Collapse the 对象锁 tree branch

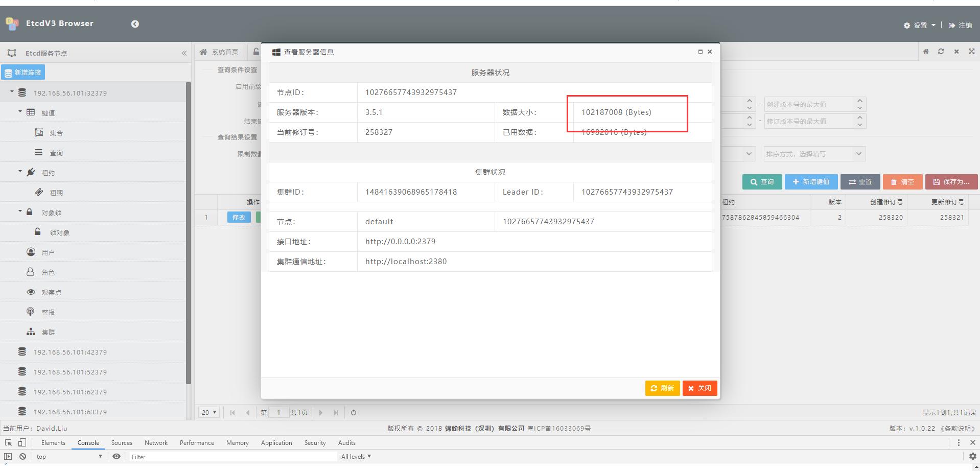(20, 211)
